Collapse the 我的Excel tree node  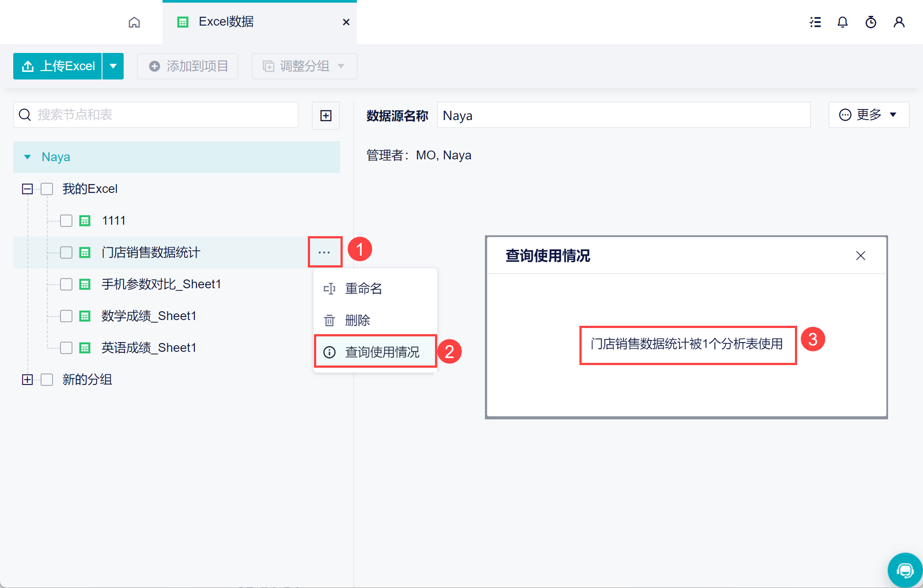coord(27,189)
